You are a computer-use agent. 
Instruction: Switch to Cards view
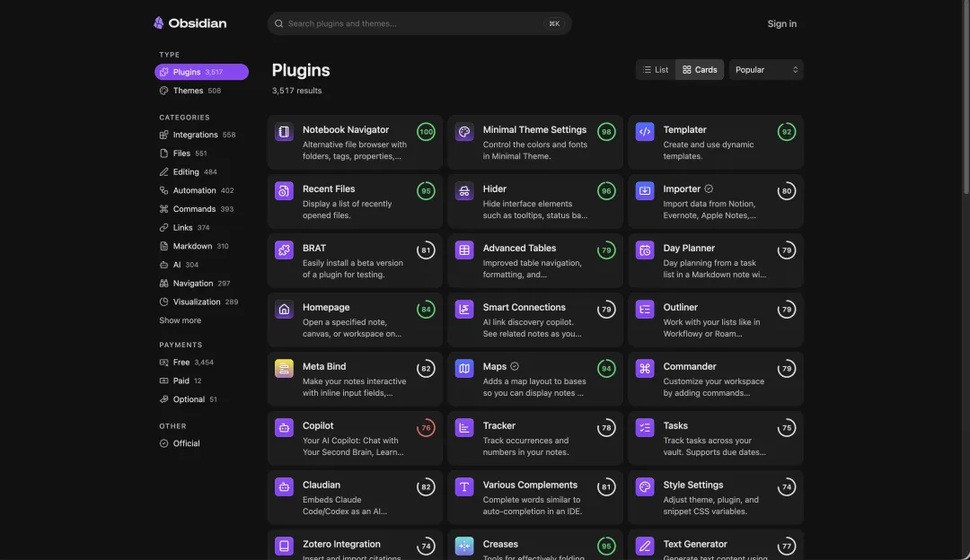pyautogui.click(x=700, y=70)
